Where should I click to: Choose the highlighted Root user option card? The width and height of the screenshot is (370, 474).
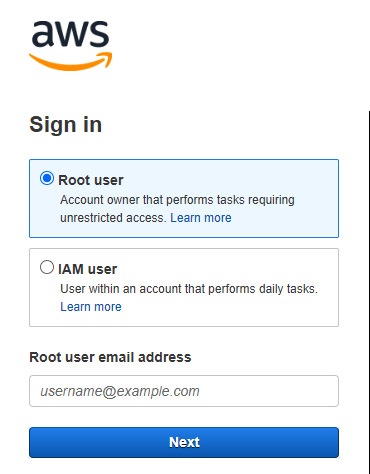pyautogui.click(x=184, y=198)
